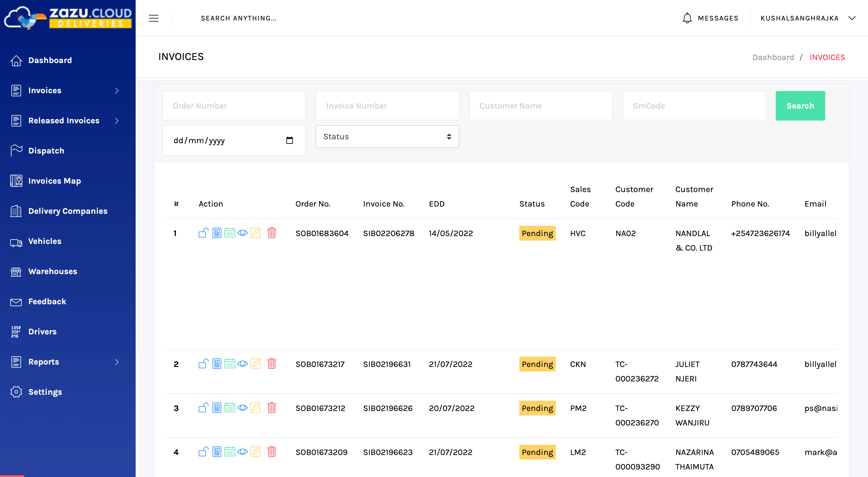
Task: Click the Dashboard breadcrumb link
Action: 773,57
